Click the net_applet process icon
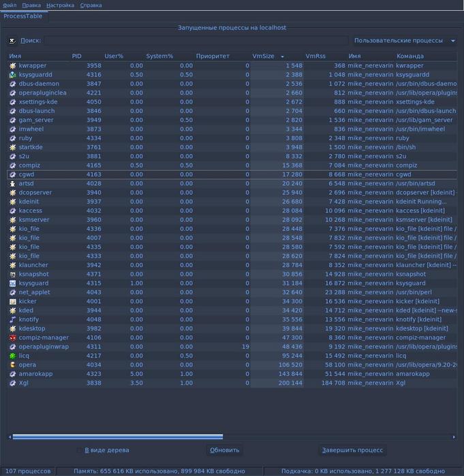 pos(12,292)
